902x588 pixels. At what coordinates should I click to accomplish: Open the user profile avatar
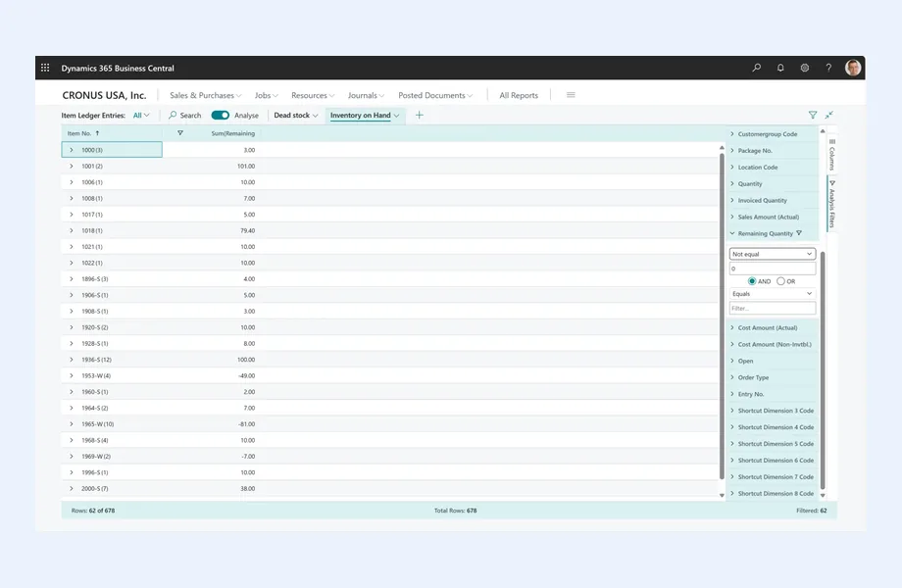point(853,68)
